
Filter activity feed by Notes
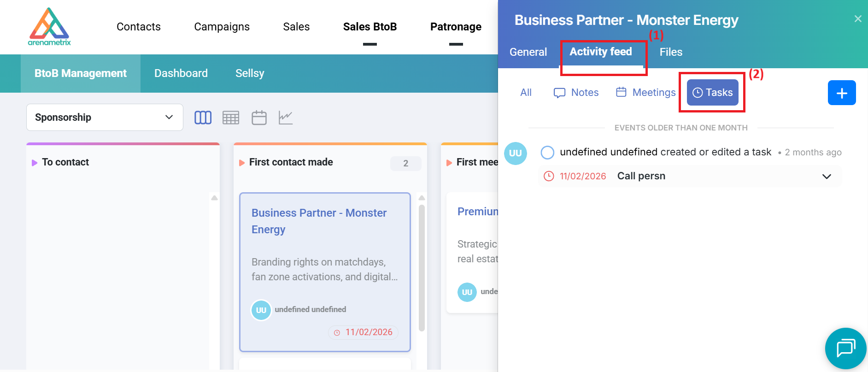coord(576,93)
